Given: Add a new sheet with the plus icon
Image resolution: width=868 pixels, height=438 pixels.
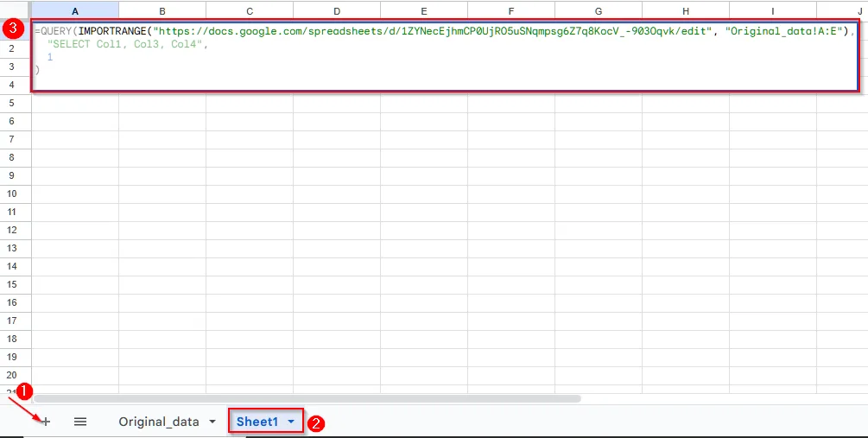Looking at the screenshot, I should pyautogui.click(x=46, y=422).
